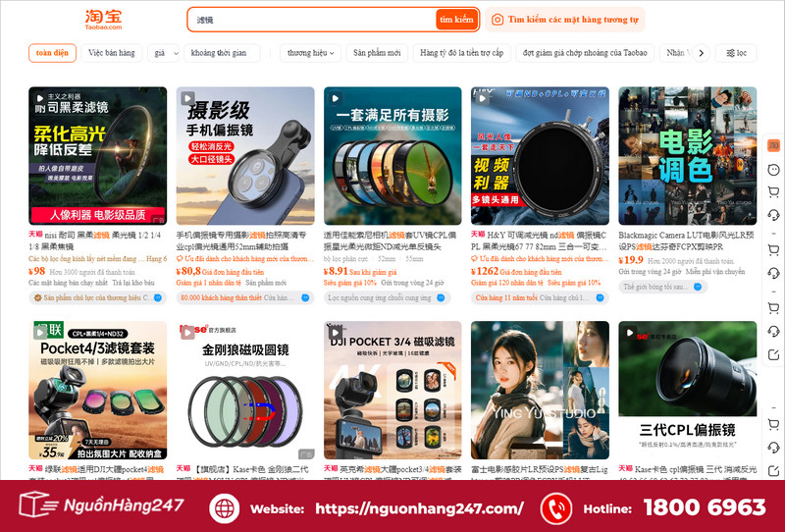
Task: Play video on Pocket4/3滤镜套装 thumbnail
Action: tap(40, 332)
